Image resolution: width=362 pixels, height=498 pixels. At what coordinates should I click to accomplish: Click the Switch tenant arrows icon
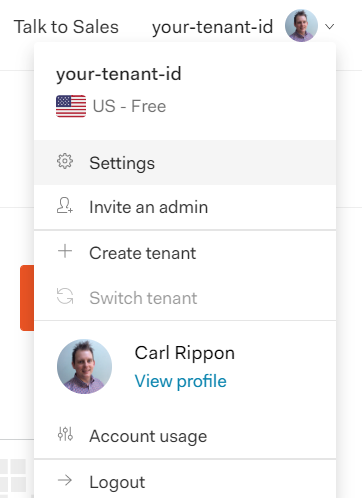pos(65,296)
